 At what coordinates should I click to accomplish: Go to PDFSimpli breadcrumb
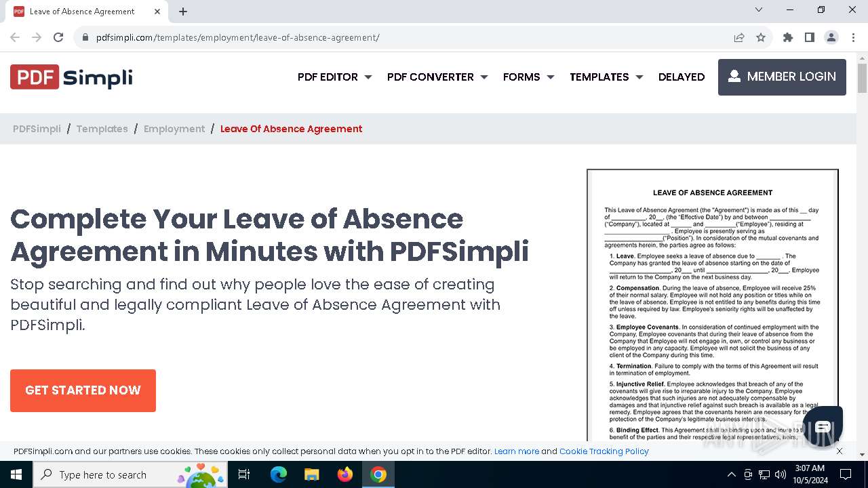(x=37, y=129)
